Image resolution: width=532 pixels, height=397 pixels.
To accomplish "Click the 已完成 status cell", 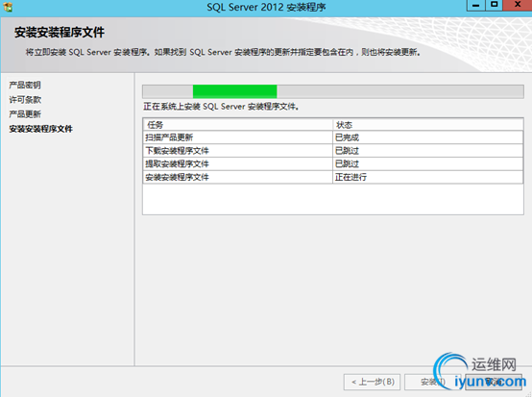I will tap(428, 137).
